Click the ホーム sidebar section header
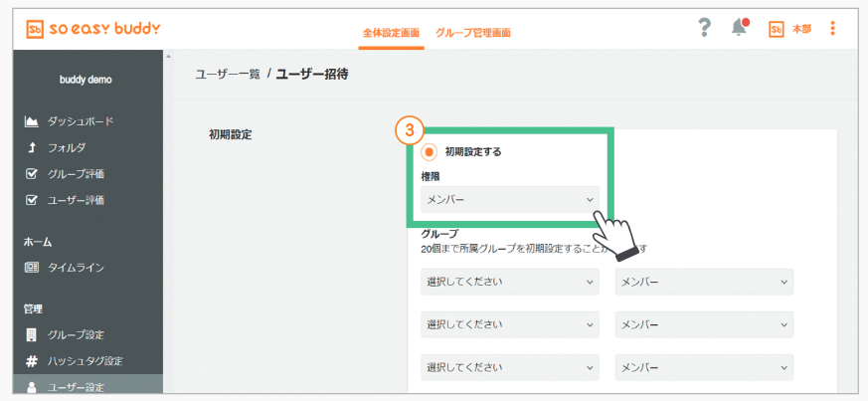The height and width of the screenshot is (401, 868). pos(38,241)
